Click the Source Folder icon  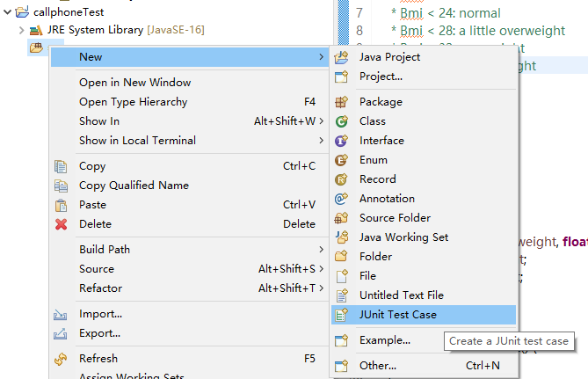click(x=341, y=218)
